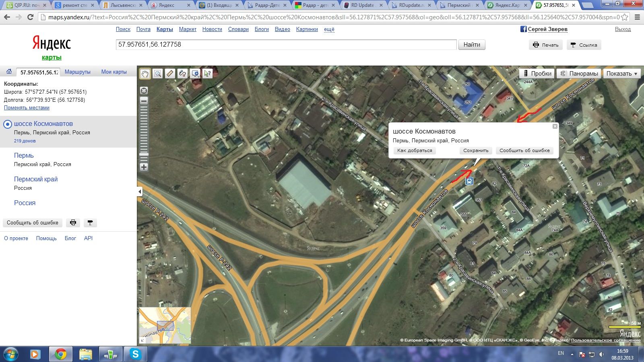Open Windows Start menu
The width and height of the screenshot is (644, 362).
coord(11,354)
